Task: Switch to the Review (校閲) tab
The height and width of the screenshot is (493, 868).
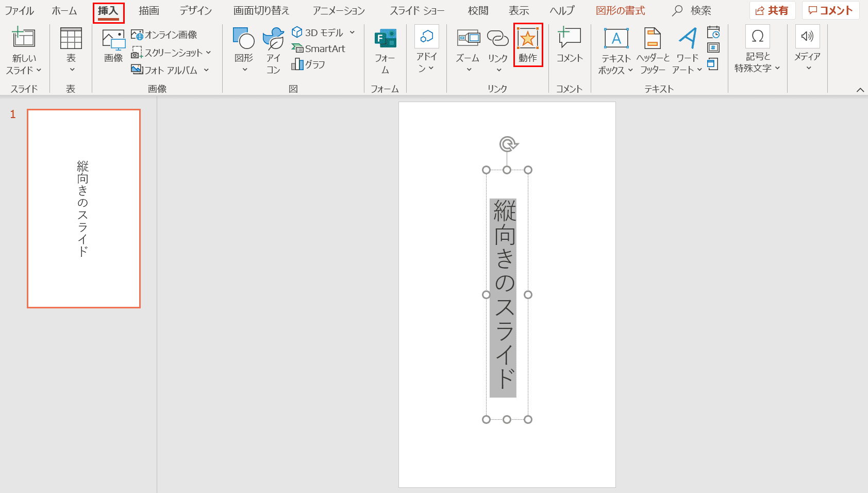Action: (x=478, y=11)
